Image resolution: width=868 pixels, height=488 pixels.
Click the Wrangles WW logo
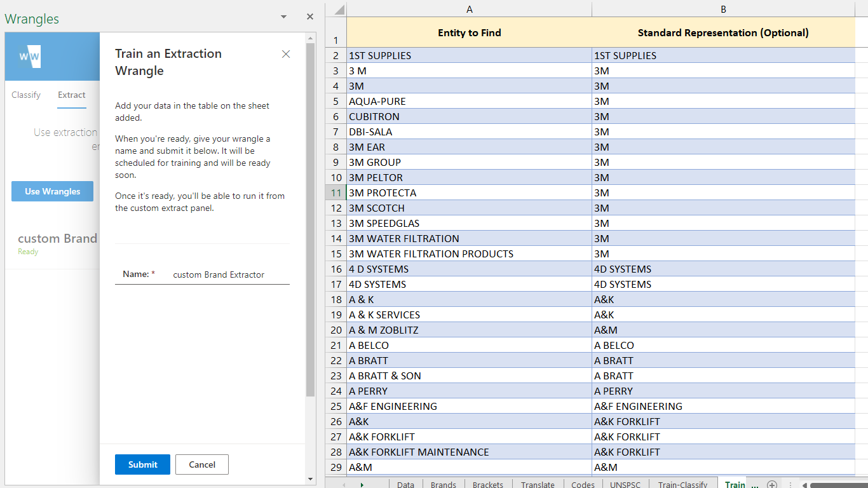coord(29,57)
